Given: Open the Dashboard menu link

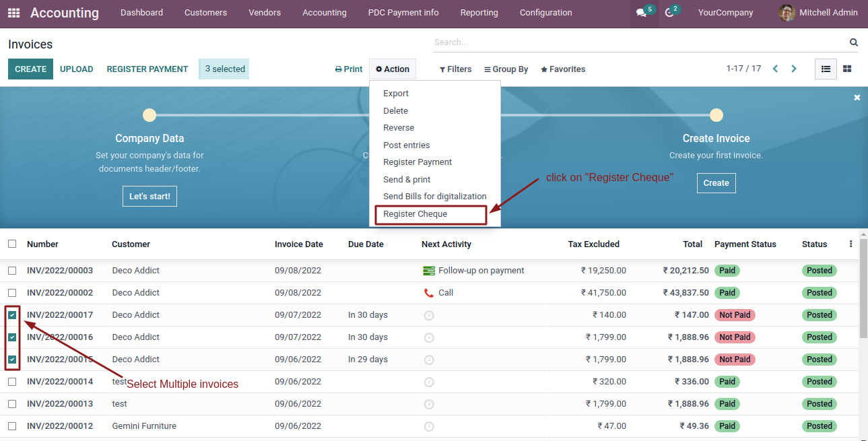Looking at the screenshot, I should (141, 13).
